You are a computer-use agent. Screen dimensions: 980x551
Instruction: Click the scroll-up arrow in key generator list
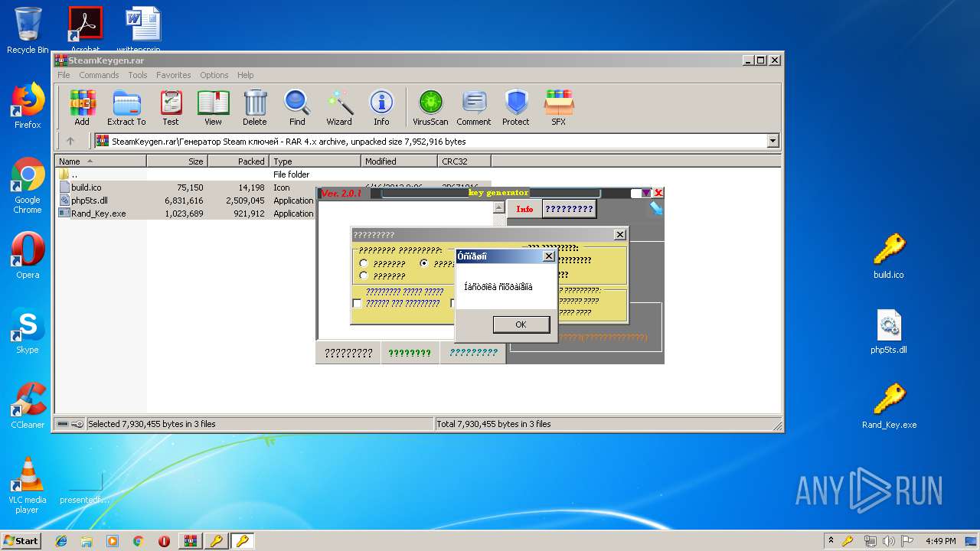point(498,207)
